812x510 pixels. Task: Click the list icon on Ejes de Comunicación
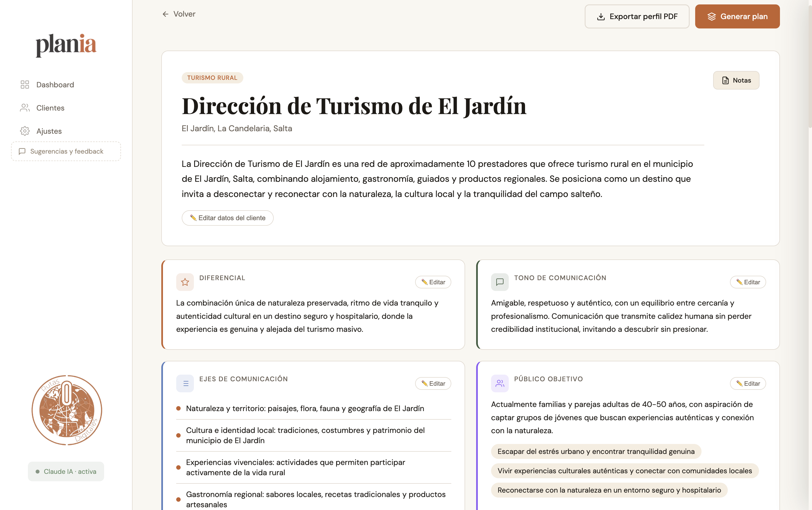[185, 383]
